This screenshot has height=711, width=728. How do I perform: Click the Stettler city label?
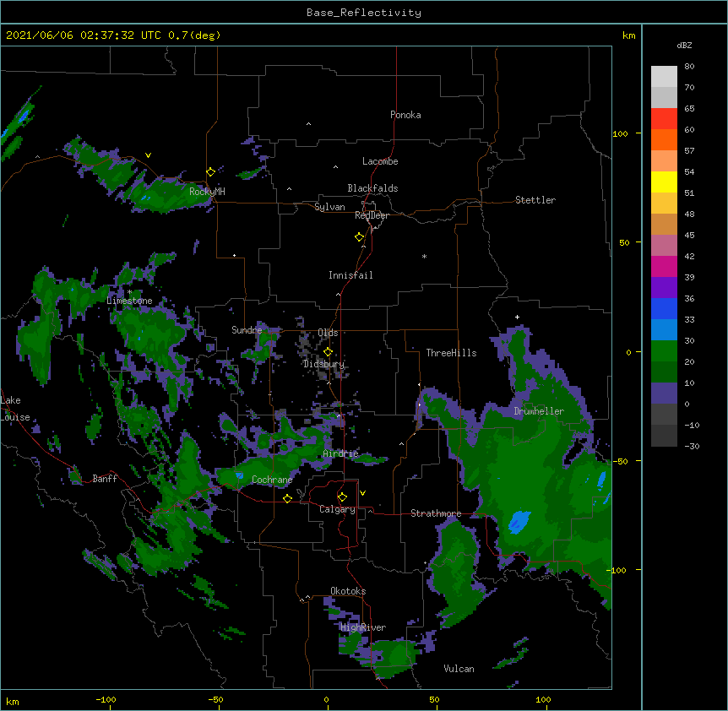click(535, 200)
